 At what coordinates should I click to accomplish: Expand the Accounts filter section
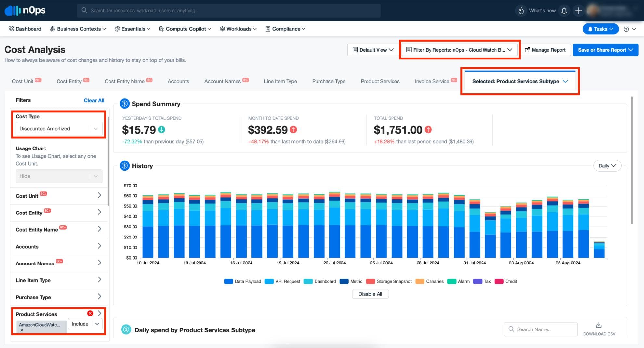point(59,246)
